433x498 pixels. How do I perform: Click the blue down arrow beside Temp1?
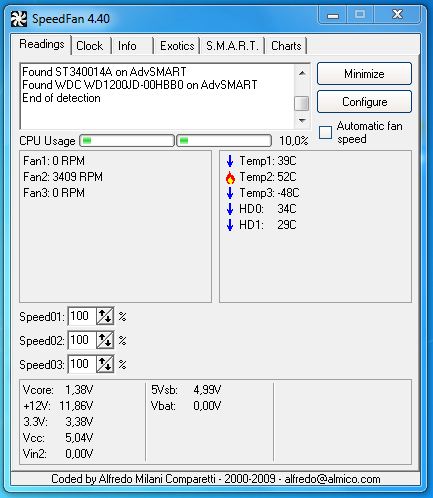click(230, 161)
